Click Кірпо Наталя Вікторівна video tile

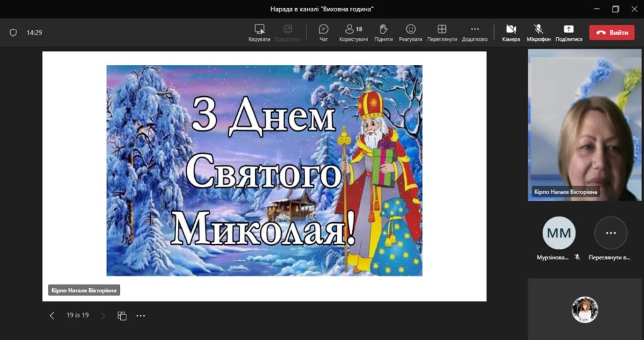(584, 125)
